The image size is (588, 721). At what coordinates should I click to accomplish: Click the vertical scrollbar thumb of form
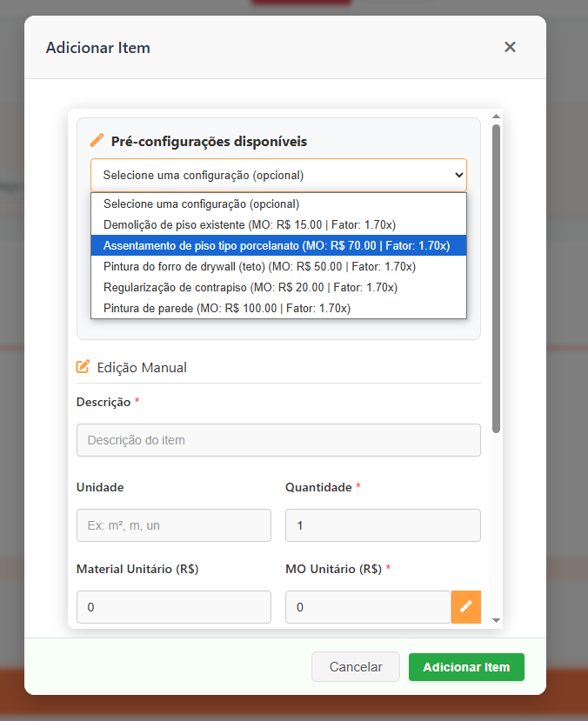point(496,278)
